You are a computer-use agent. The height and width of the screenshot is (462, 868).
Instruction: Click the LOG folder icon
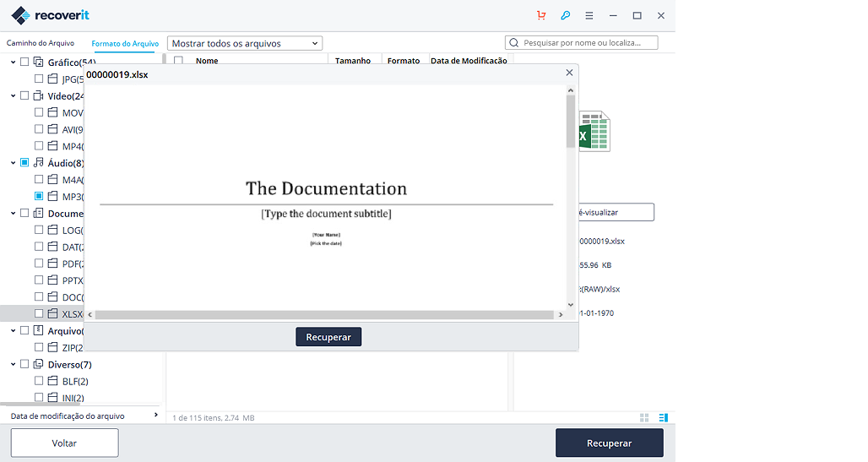[52, 230]
